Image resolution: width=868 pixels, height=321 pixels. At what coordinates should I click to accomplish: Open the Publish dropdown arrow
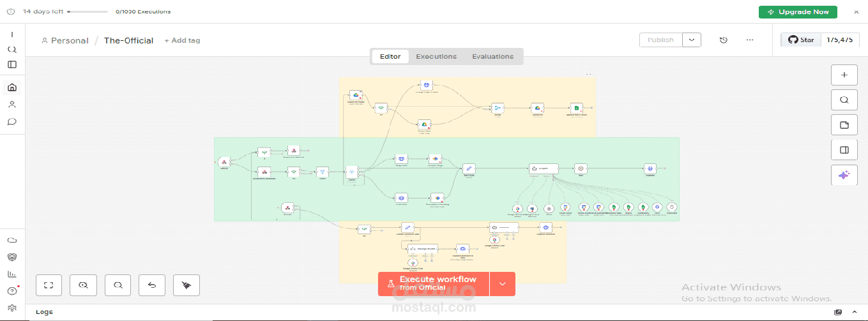click(x=692, y=40)
